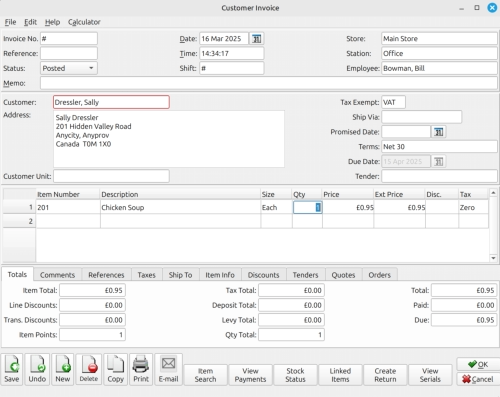Select row header 2 in item table
Viewport: 500px width, 397px height.
(x=19, y=221)
